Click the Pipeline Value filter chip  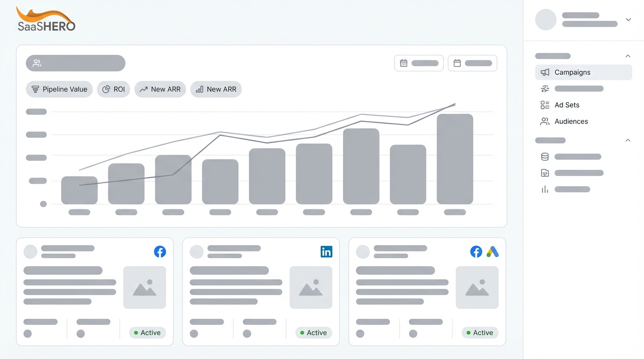point(59,89)
